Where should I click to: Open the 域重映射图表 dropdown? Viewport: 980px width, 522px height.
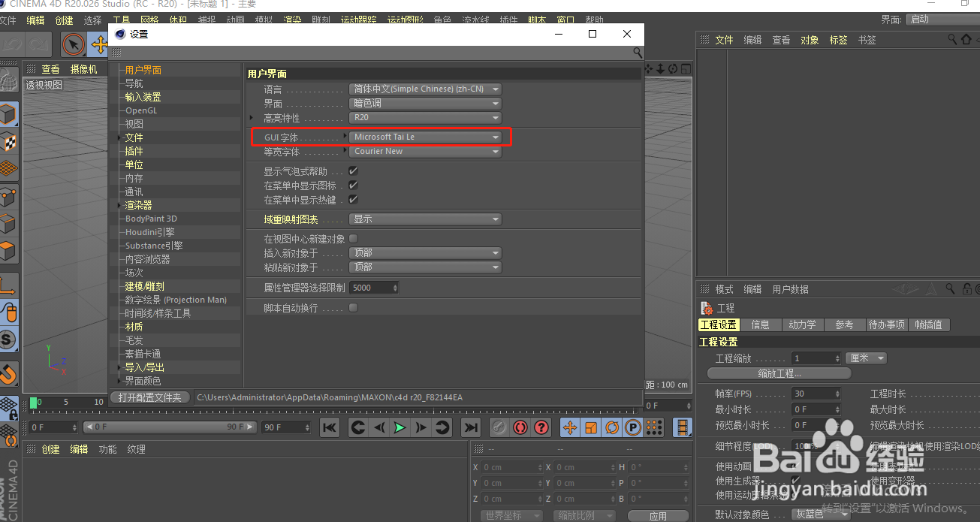click(x=425, y=219)
